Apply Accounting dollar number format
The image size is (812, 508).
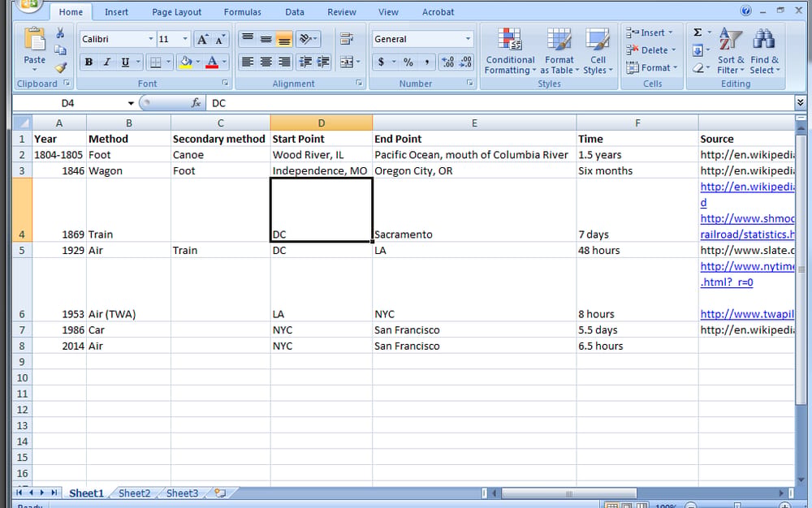381,62
